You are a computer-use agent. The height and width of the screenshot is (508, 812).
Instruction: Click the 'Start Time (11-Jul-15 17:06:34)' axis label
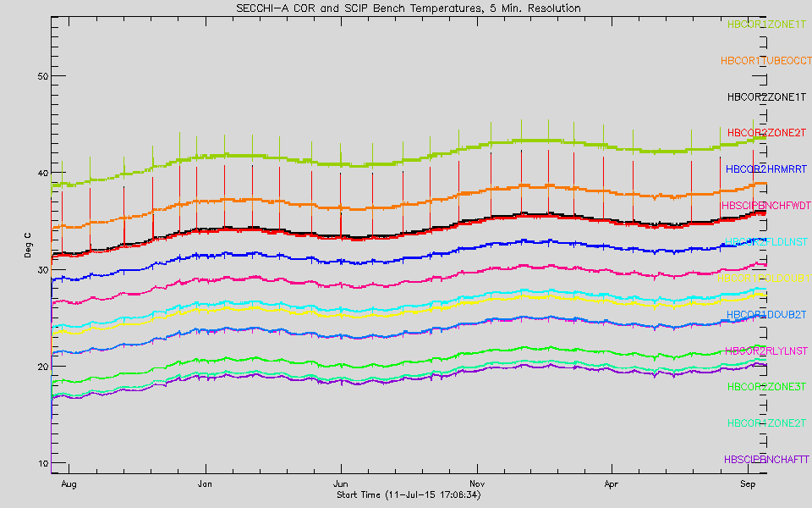point(409,495)
